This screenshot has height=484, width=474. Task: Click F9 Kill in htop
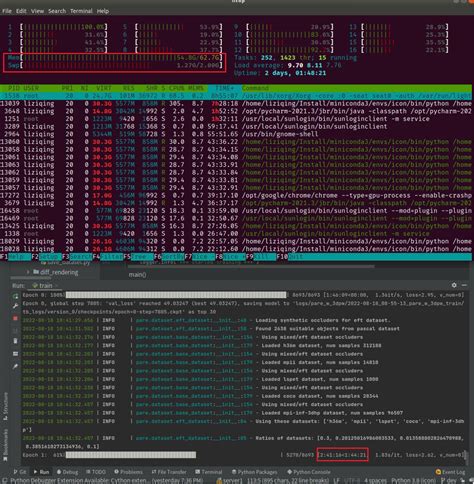click(x=261, y=257)
